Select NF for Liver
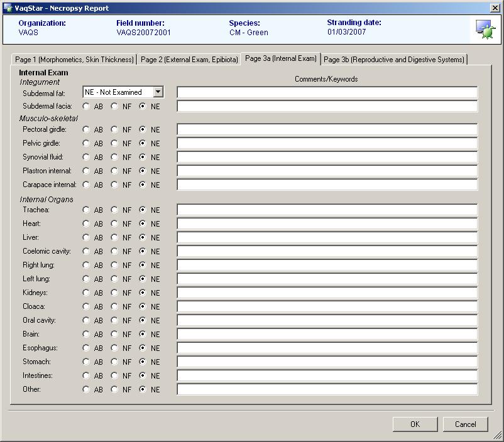 [114, 237]
